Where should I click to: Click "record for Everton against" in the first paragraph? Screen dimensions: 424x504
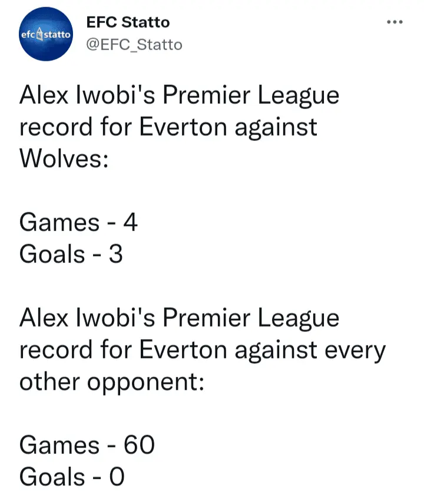point(168,127)
